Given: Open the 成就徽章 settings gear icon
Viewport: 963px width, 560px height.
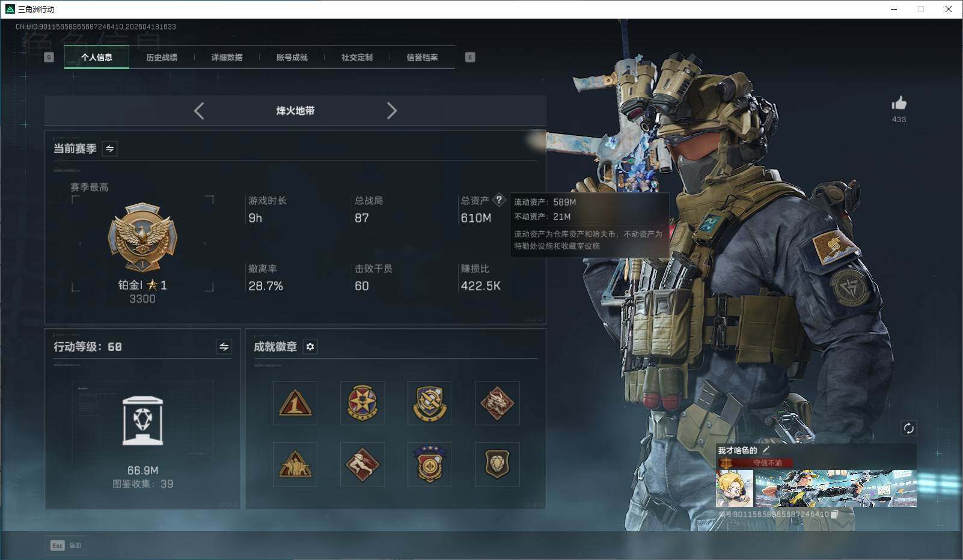Looking at the screenshot, I should (x=310, y=347).
